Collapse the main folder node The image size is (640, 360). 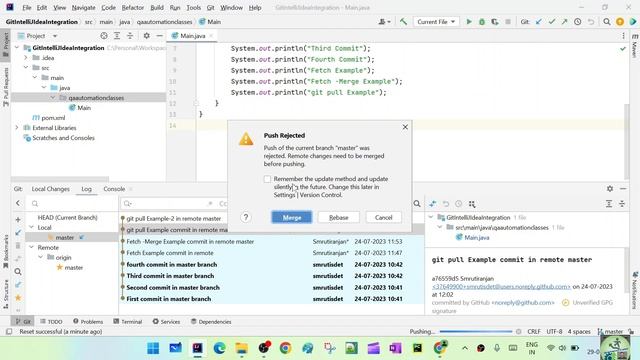[35, 78]
